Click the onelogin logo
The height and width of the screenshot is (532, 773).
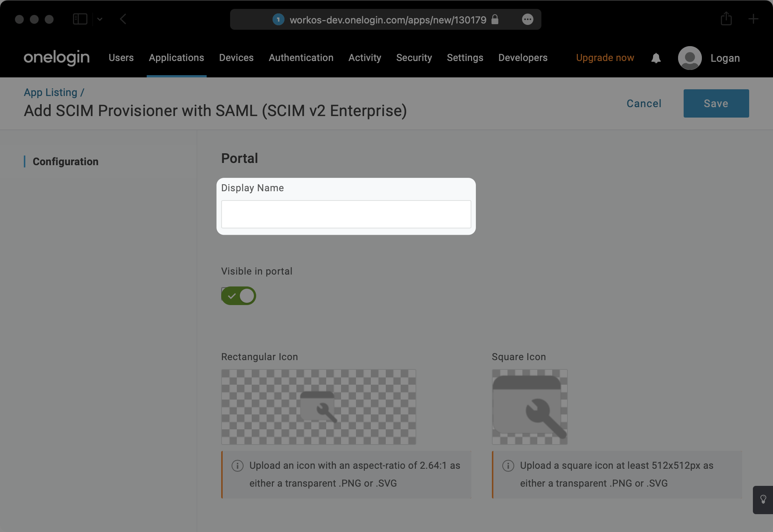click(56, 58)
